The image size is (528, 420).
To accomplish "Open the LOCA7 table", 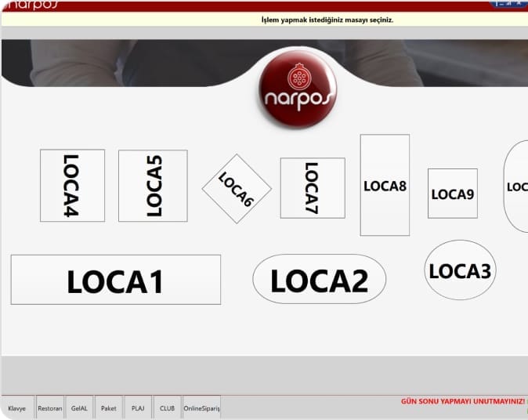I will click(x=313, y=188).
